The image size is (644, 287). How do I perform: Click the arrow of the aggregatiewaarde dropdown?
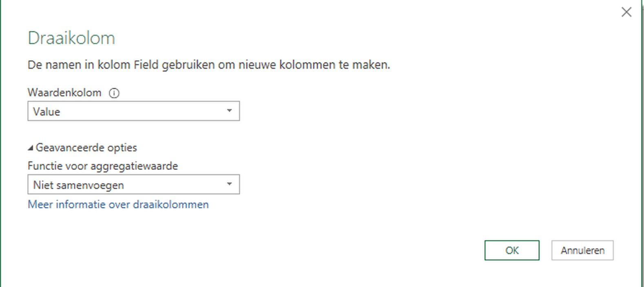pos(229,185)
